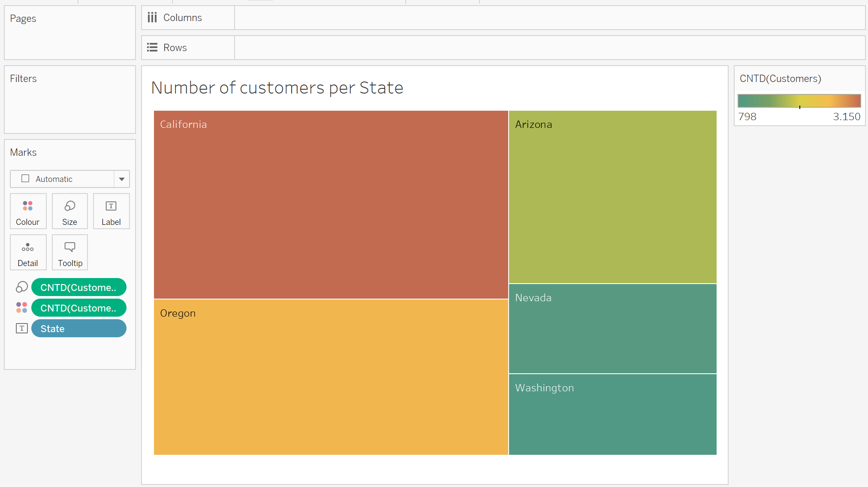Select the Label option in the Marks card
The height and width of the screenshot is (487, 868).
[x=111, y=211]
